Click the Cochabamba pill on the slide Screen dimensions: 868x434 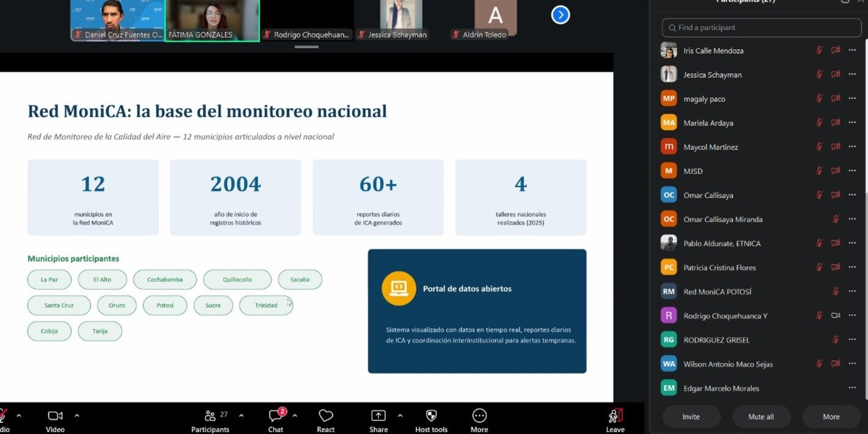coord(165,279)
